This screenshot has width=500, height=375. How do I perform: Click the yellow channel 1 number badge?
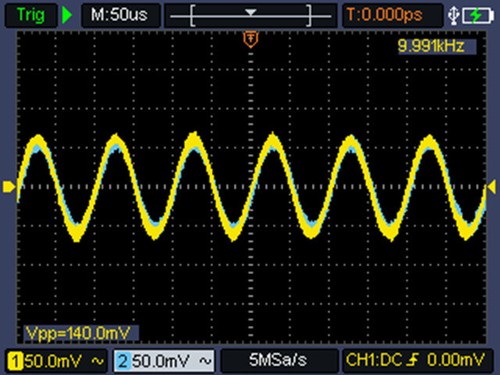pos(15,361)
